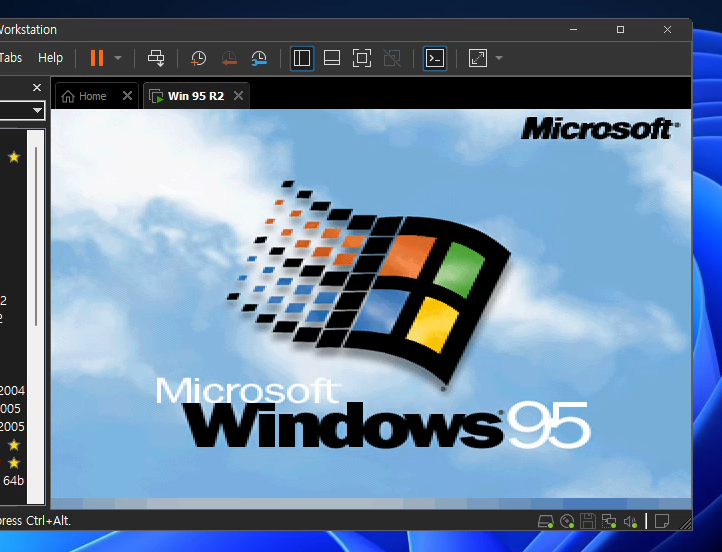Image resolution: width=722 pixels, height=552 pixels.
Task: Select the library entry ending in 2004
Action: pos(12,390)
